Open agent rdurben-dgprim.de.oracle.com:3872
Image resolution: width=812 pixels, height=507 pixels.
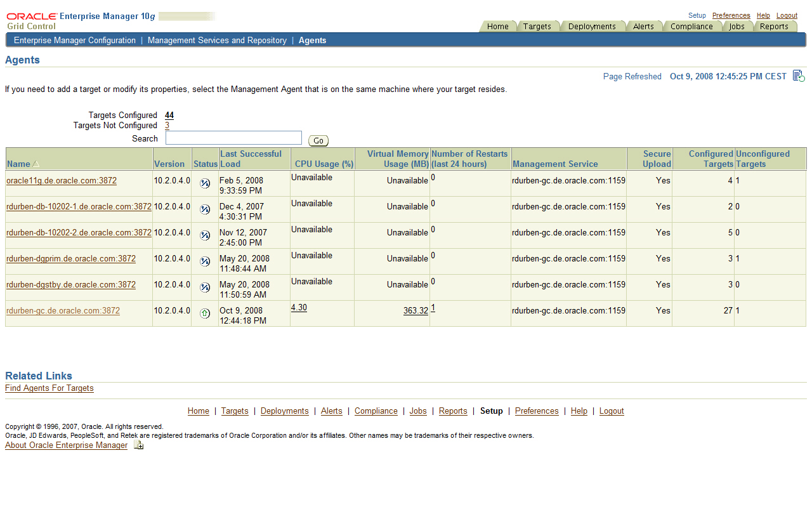[71, 259]
